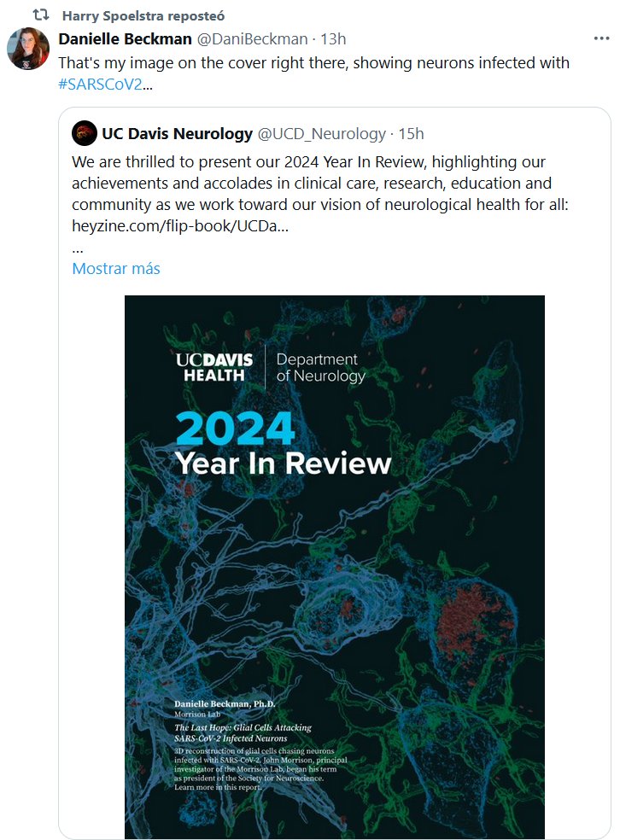
Task: Click the 2024 Year In Review title
Action: click(x=283, y=444)
